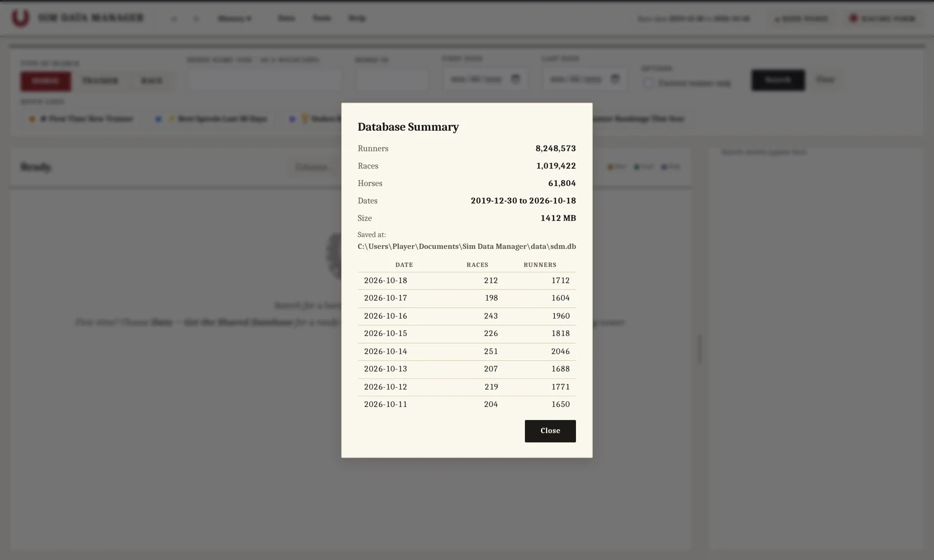This screenshot has width=934, height=560.
Task: Select the 2026-10-14 date row
Action: click(466, 352)
